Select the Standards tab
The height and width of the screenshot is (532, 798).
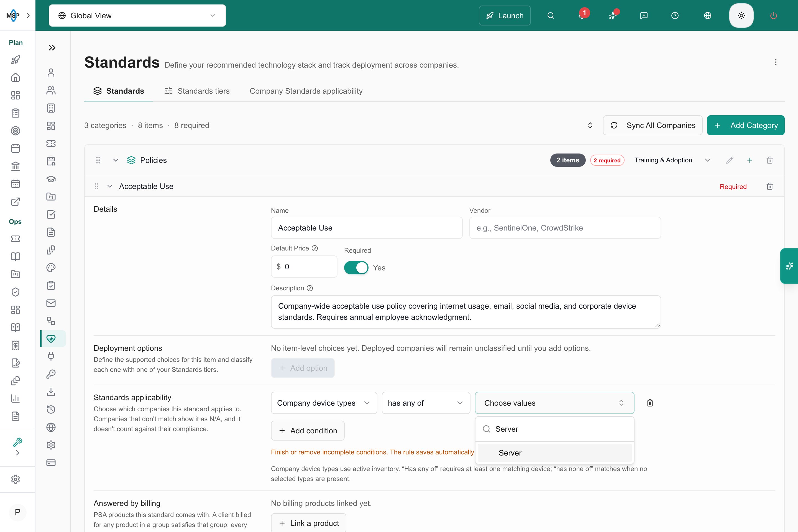pos(118,91)
